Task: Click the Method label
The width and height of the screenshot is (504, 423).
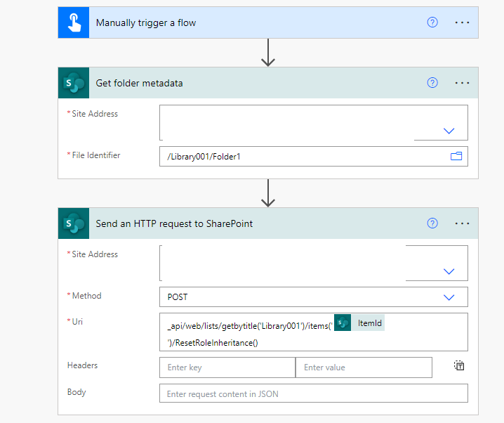Action: 86,296
